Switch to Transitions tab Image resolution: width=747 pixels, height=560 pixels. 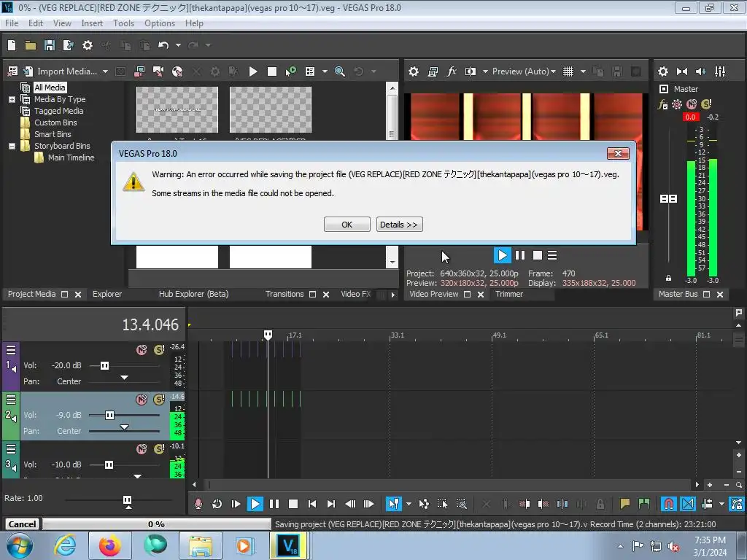pyautogui.click(x=285, y=295)
